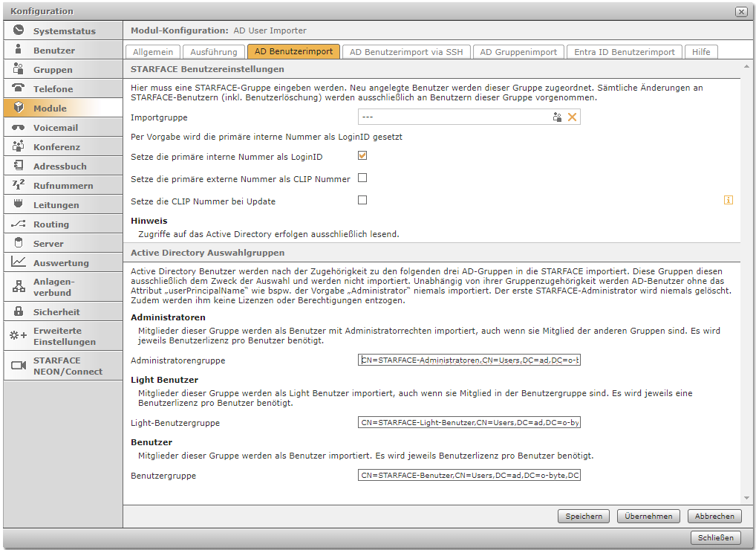Click the Module cube icon
This screenshot has width=756, height=550.
(x=19, y=107)
